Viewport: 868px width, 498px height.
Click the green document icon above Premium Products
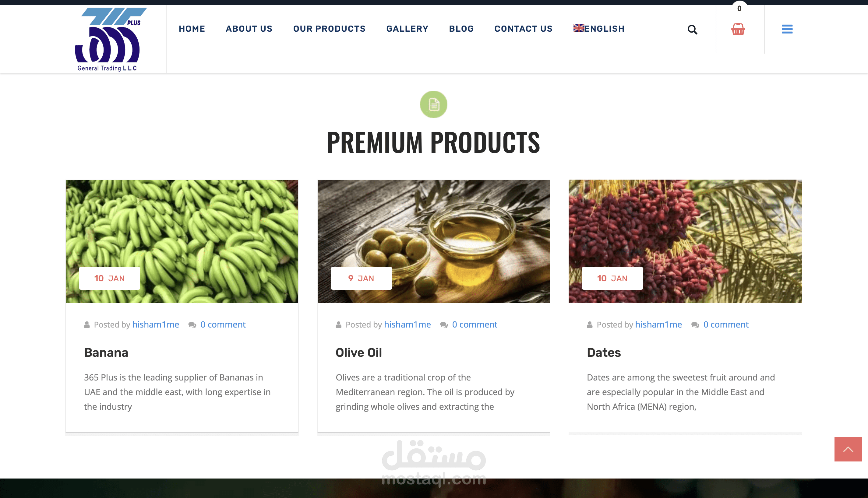433,104
